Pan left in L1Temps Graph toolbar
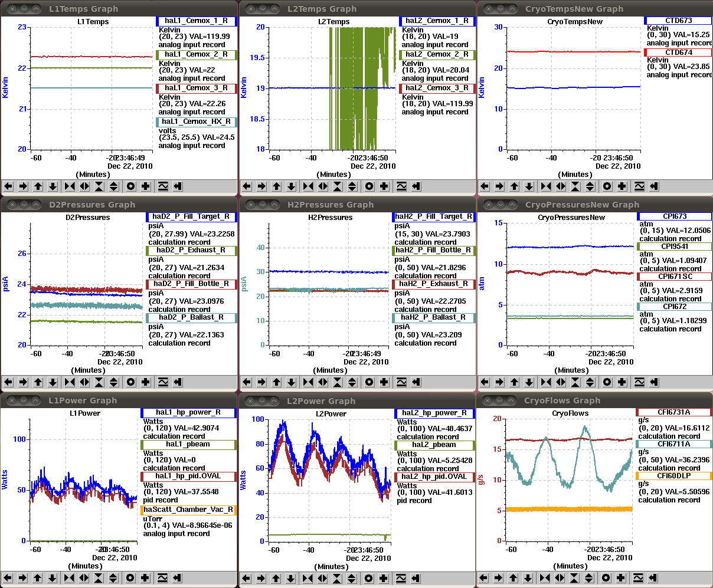Viewport: 713px width, 588px height. (8, 186)
